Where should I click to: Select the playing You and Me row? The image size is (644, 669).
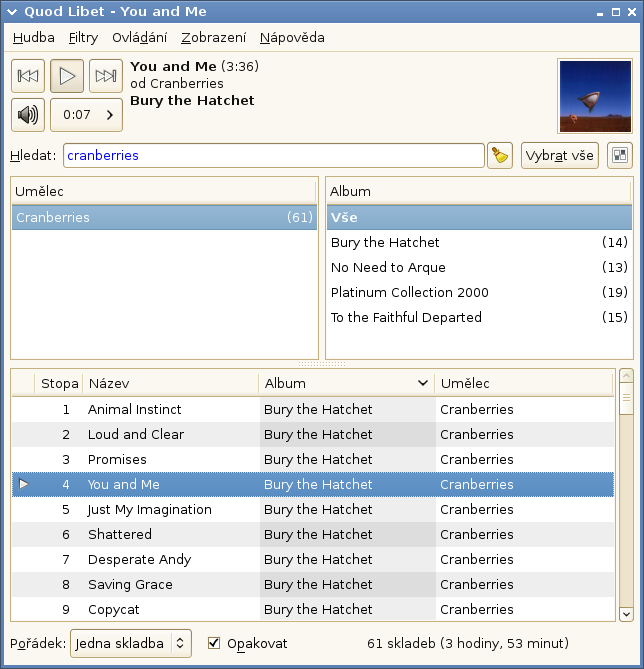pyautogui.click(x=313, y=484)
